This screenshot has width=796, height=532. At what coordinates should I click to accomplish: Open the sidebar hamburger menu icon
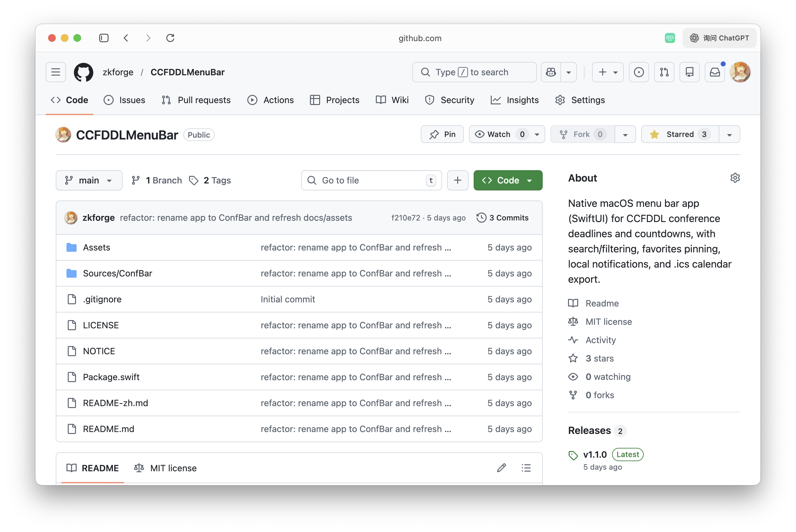[x=55, y=72]
